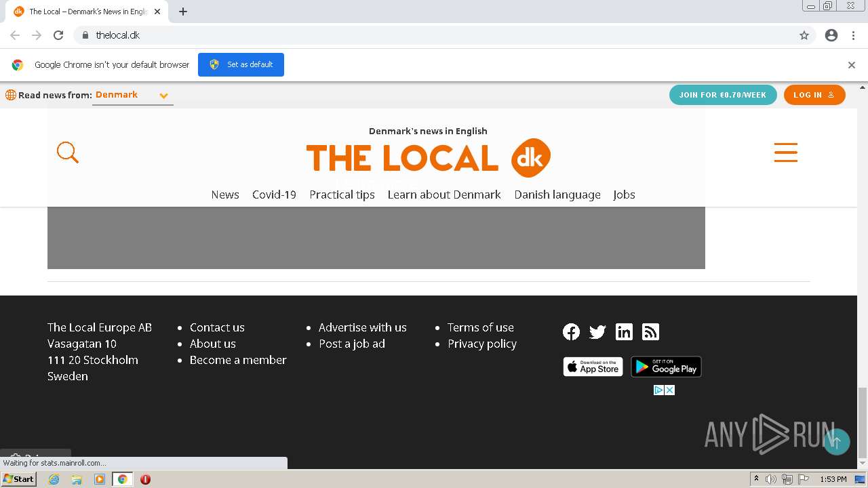Open the Post a job ad link

(352, 344)
